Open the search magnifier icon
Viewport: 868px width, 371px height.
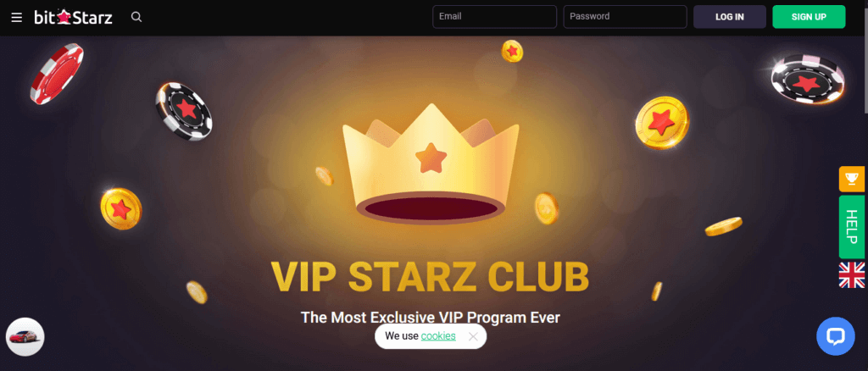tap(136, 17)
